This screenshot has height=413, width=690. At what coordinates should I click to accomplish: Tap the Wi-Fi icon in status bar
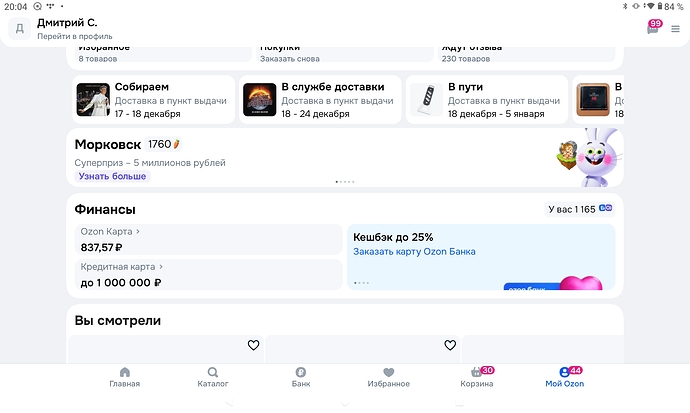650,6
